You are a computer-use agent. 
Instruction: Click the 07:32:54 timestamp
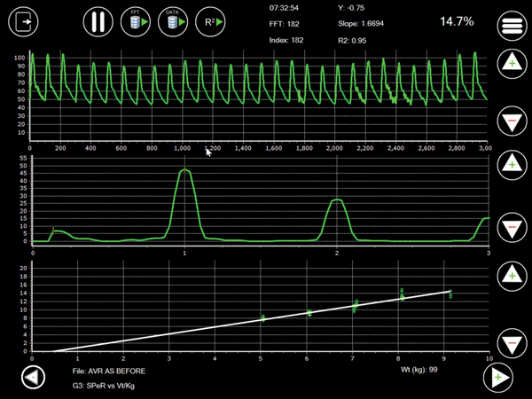pyautogui.click(x=284, y=8)
